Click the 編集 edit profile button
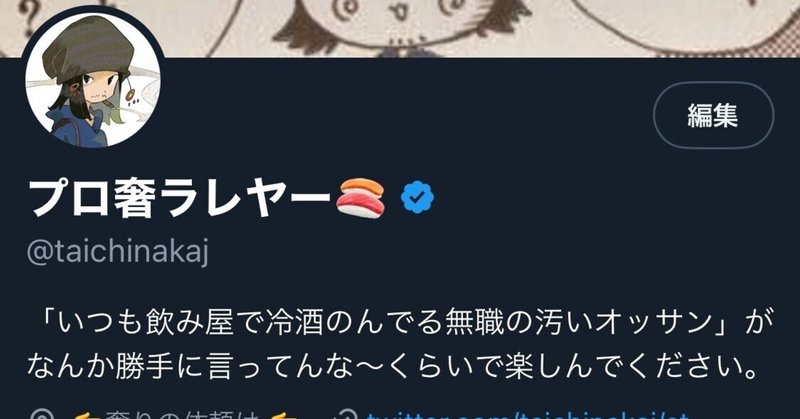The height and width of the screenshot is (419, 800). click(x=713, y=115)
